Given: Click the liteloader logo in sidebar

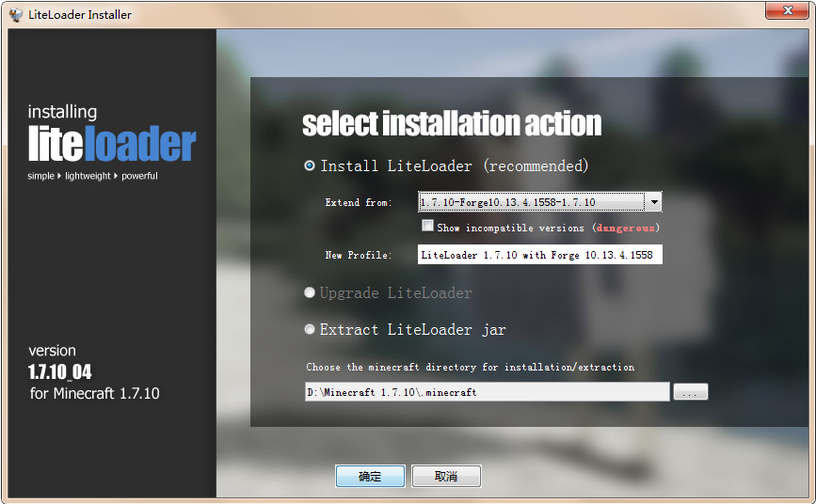Looking at the screenshot, I should tap(112, 143).
